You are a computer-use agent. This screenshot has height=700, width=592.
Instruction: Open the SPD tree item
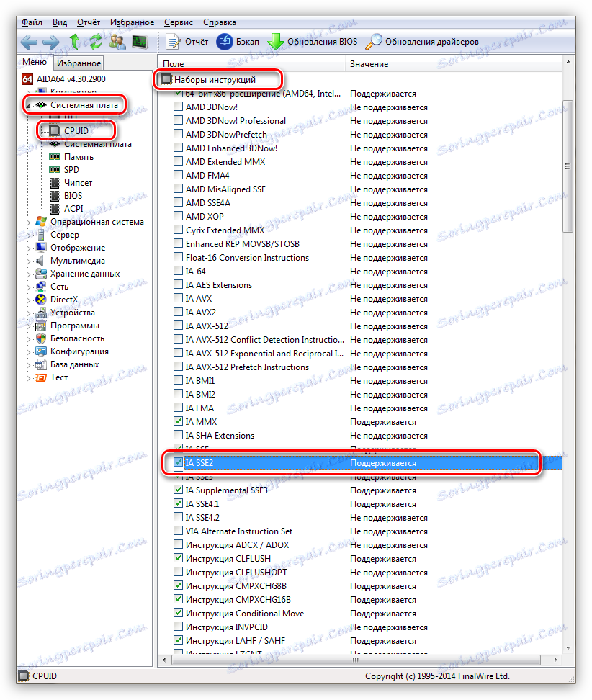pyautogui.click(x=64, y=170)
